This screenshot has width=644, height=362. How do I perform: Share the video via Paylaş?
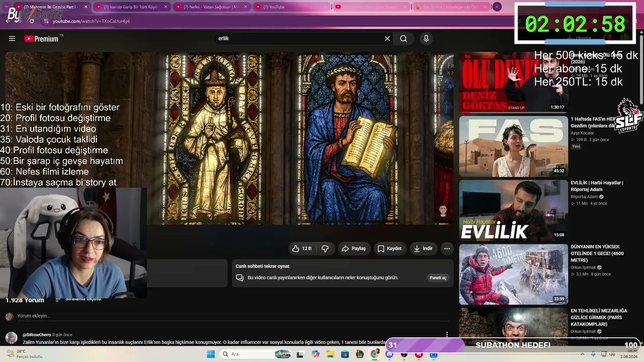point(354,248)
